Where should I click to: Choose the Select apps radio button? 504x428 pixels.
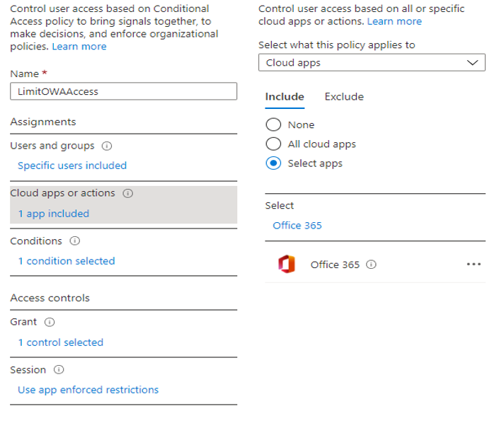[x=273, y=163]
